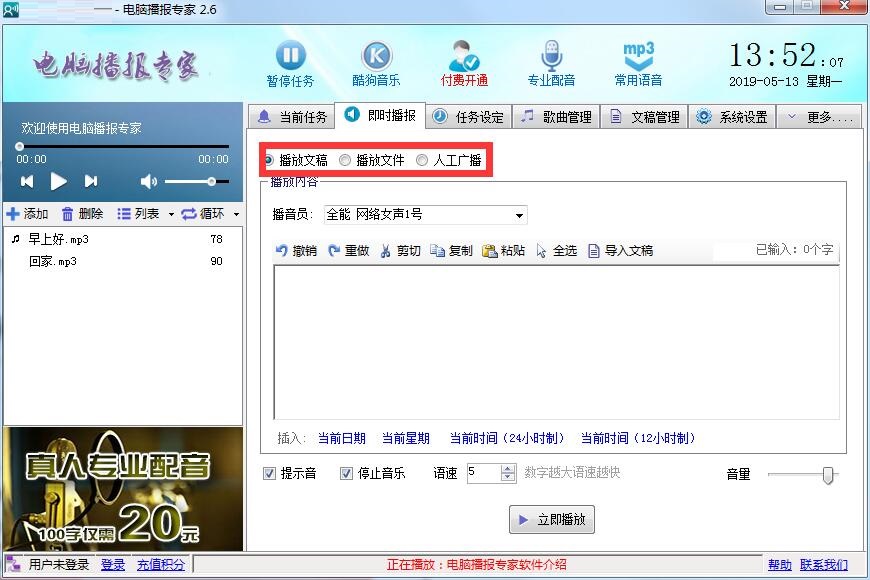Choose the 人工广播 radio option
Screen dimensions: 870x580
(x=422, y=159)
